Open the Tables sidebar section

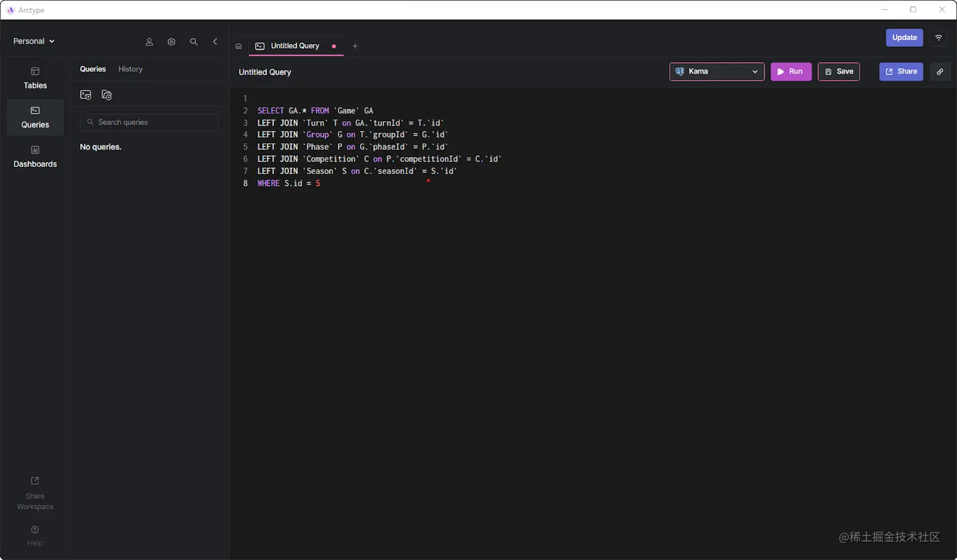pos(35,78)
